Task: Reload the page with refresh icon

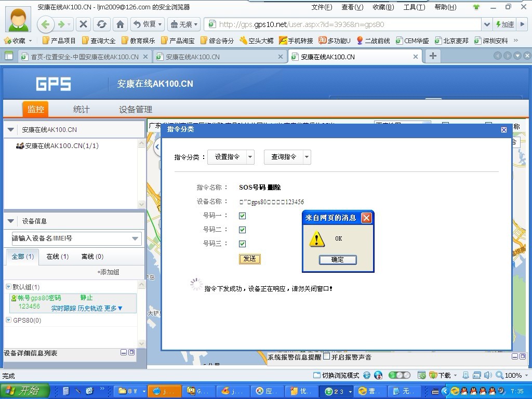Action: 101,24
